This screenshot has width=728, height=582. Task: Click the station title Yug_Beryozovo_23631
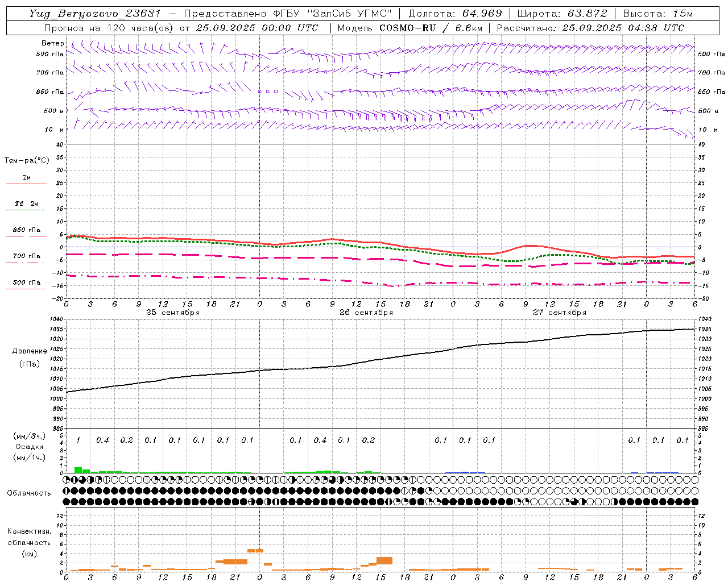click(x=95, y=14)
